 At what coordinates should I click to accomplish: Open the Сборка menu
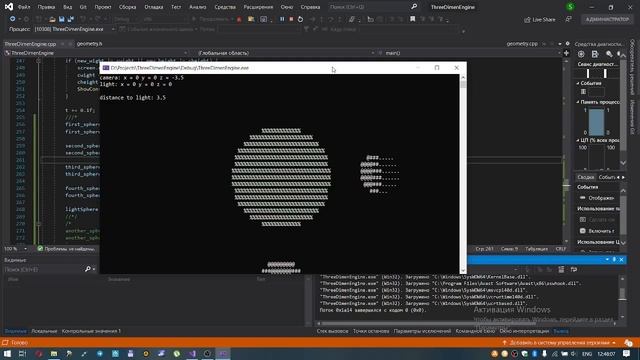pos(127,7)
